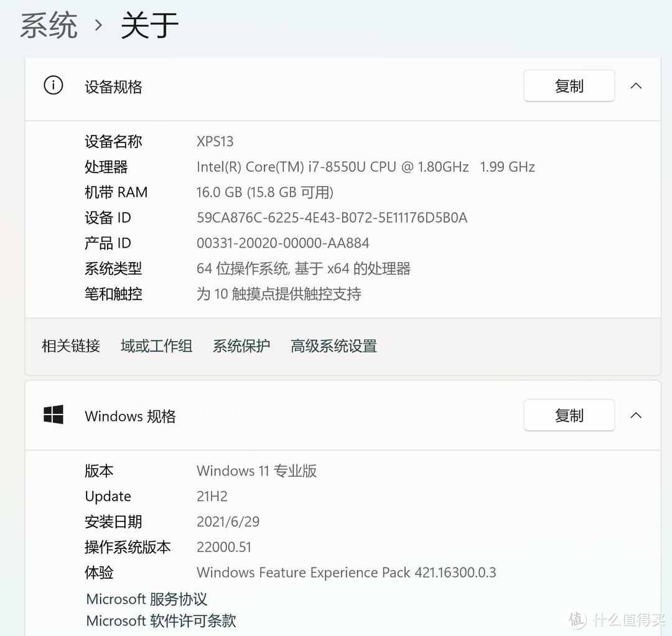The width and height of the screenshot is (672, 636).
Task: Click the info icon beside 设备规格
Action: [x=53, y=85]
